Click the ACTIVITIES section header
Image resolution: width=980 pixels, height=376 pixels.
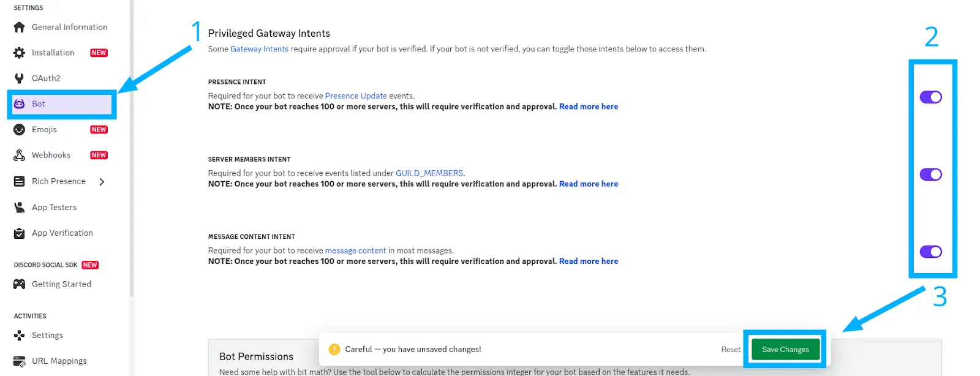click(x=30, y=317)
